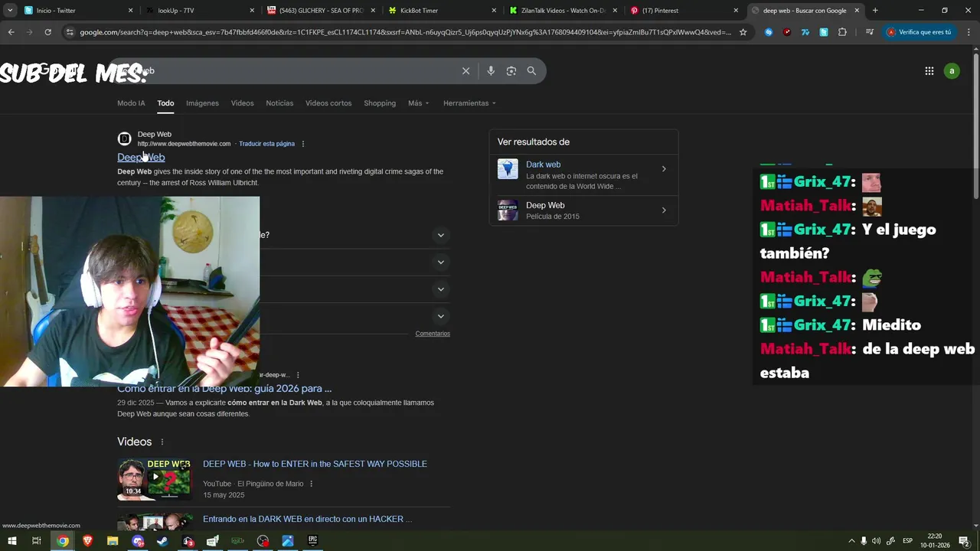Click the 'Deep Web' result title link

click(x=141, y=157)
